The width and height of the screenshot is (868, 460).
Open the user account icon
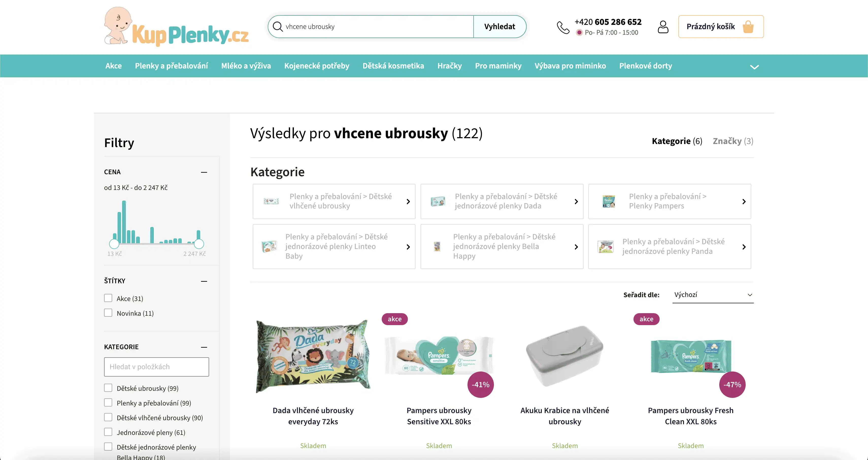click(663, 27)
